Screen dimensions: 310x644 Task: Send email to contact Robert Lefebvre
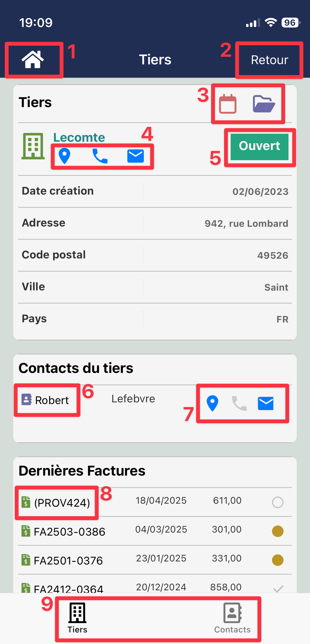pos(266,403)
